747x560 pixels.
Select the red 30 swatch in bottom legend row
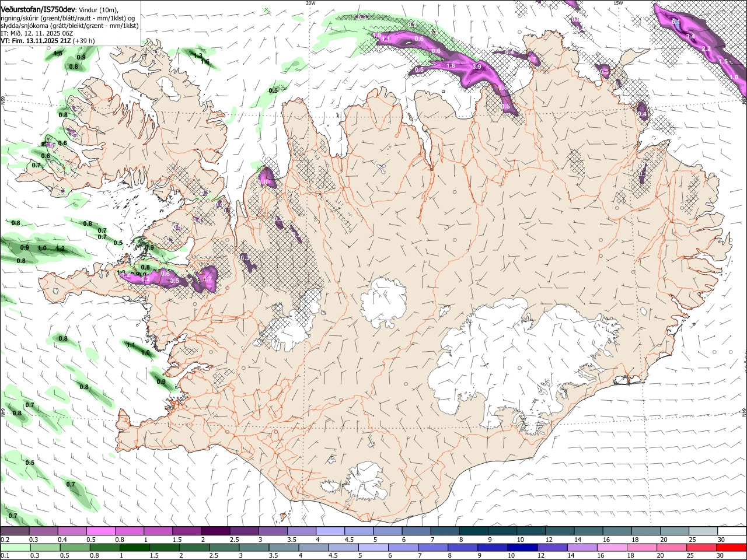[x=732, y=547]
